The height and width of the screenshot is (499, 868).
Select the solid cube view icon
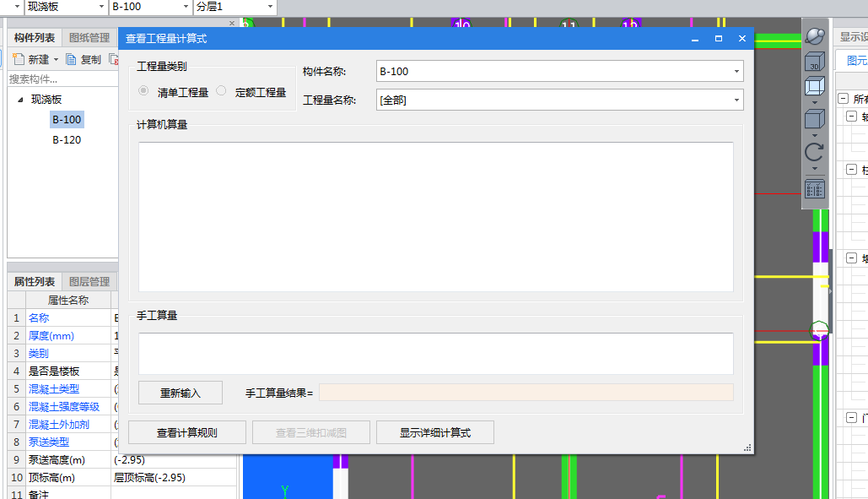click(814, 118)
